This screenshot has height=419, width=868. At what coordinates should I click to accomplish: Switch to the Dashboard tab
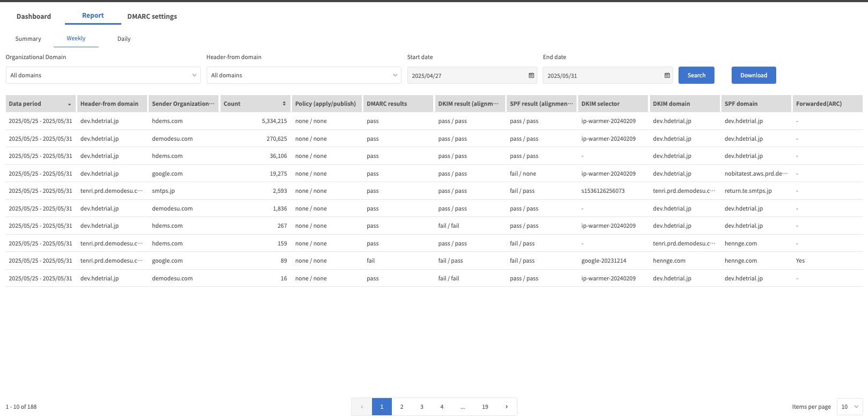(34, 16)
